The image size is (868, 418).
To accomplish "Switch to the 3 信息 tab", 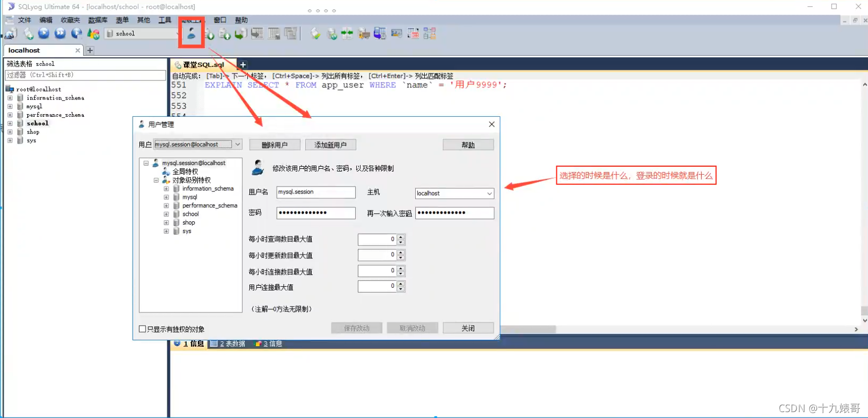I will [268, 344].
